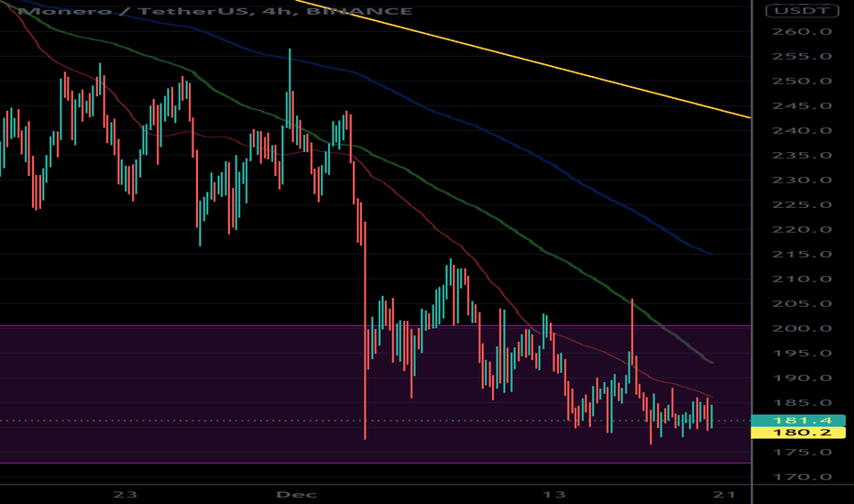
Task: Select the 225.0 price axis label
Action: click(x=802, y=205)
